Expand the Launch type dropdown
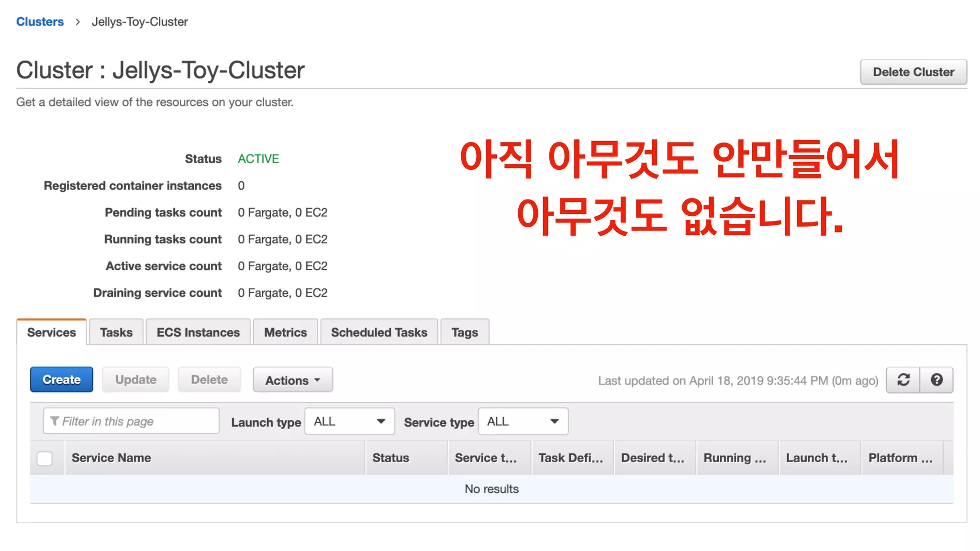 [x=349, y=421]
